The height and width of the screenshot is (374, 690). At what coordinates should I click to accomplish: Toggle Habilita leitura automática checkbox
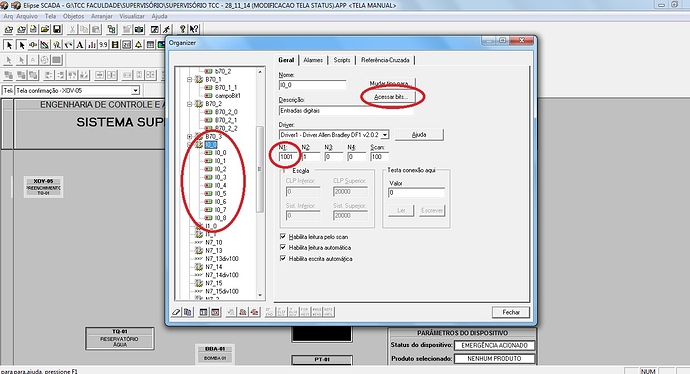point(283,247)
